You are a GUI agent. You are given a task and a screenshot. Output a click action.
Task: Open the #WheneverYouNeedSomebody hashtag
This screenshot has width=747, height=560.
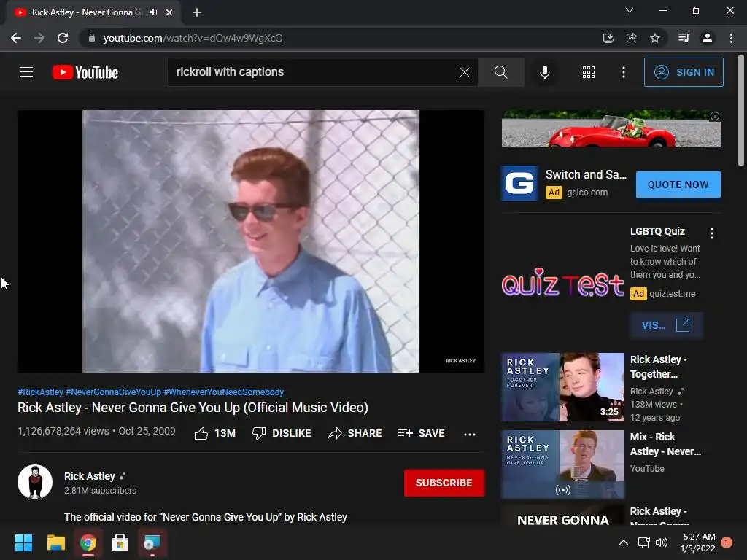click(223, 392)
